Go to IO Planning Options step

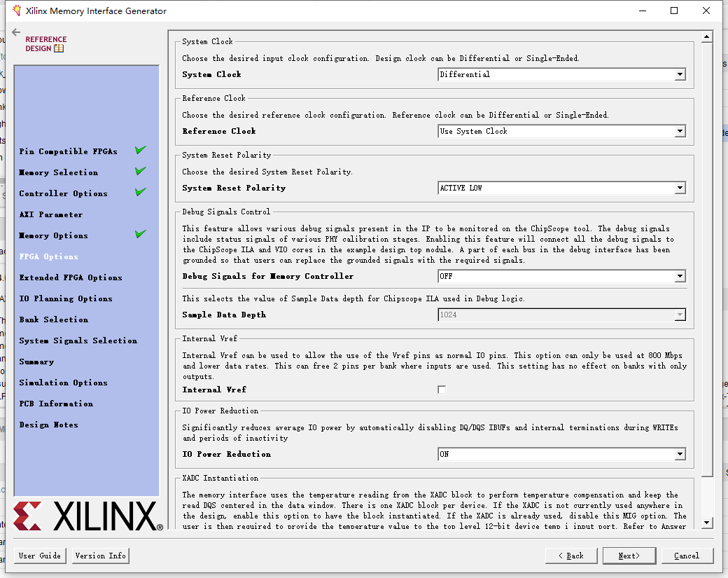coord(66,298)
